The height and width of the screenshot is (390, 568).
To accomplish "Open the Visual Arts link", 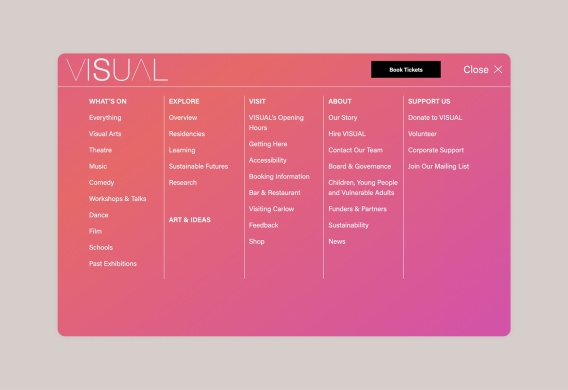I will pyautogui.click(x=105, y=134).
